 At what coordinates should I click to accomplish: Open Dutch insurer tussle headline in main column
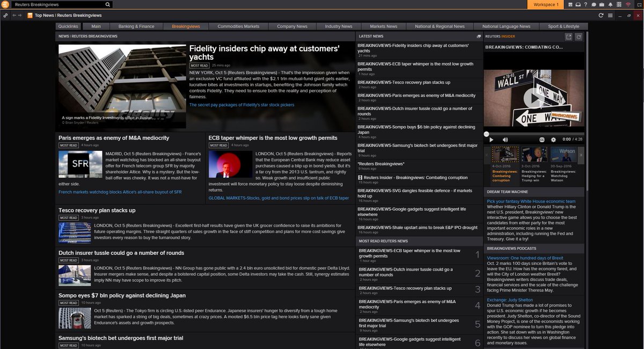121,253
